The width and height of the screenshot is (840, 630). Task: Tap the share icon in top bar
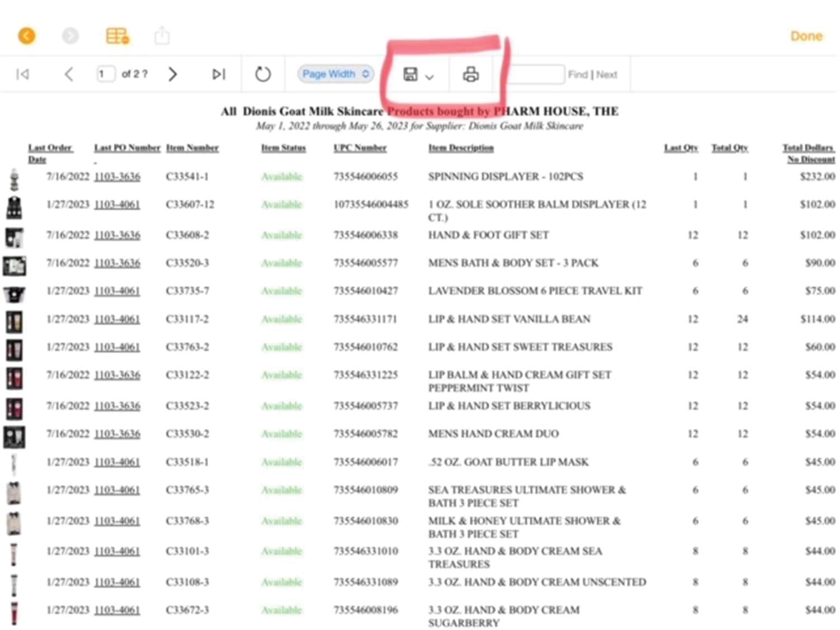pos(162,36)
